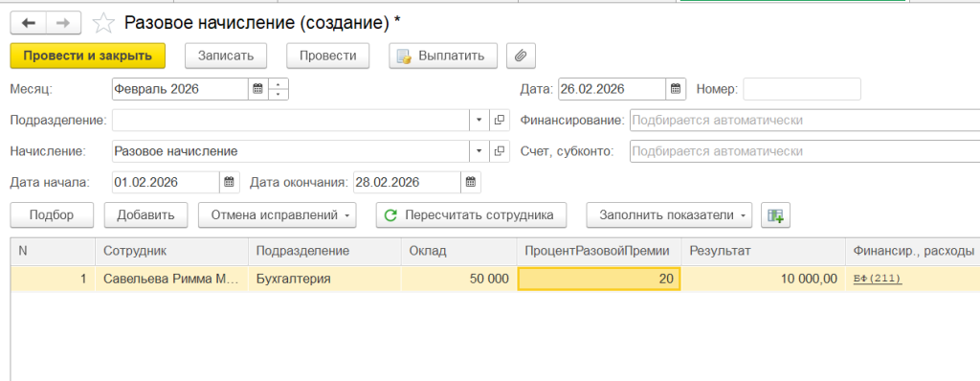
Task: Open calendar picker for Месяц field
Action: (257, 89)
